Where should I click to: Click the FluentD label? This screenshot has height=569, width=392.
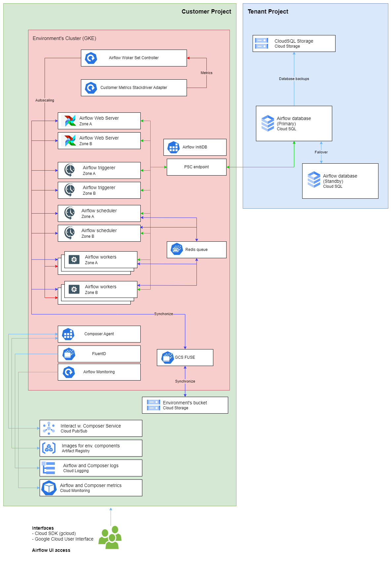point(99,354)
